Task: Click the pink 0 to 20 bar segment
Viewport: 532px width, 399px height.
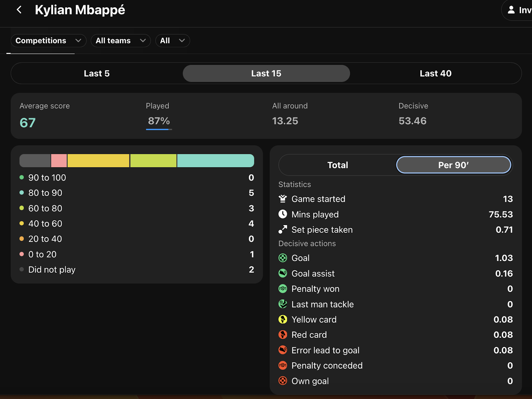Action: [x=59, y=161]
